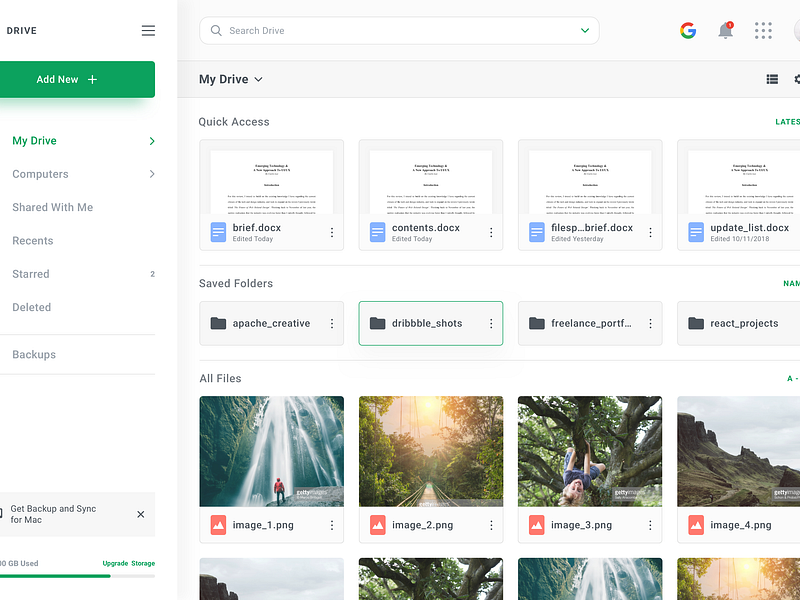Open options menu for brief.docx
The image size is (800, 600).
pos(332,232)
